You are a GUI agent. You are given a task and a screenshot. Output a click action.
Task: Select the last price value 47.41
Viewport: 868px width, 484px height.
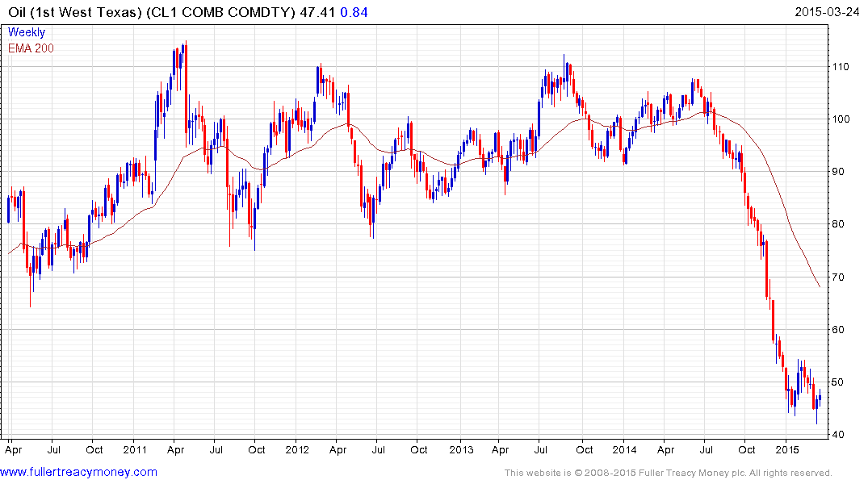tap(317, 11)
